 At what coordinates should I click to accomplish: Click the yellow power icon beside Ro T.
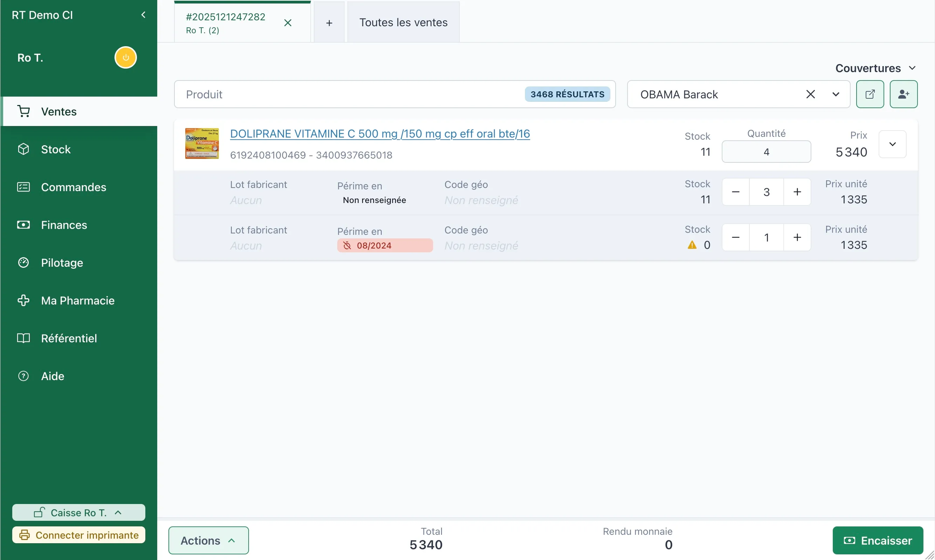click(x=125, y=58)
